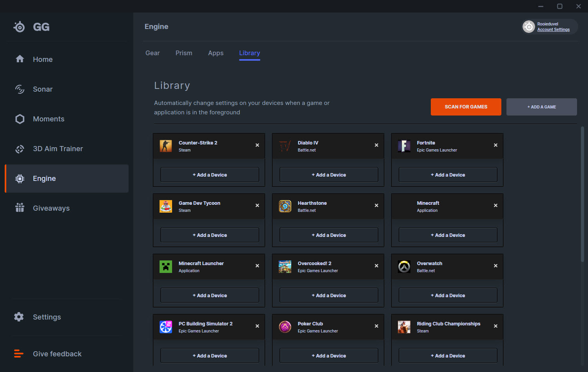The image size is (588, 372).
Task: Click the Hearthstone game icon
Action: pyautogui.click(x=285, y=206)
